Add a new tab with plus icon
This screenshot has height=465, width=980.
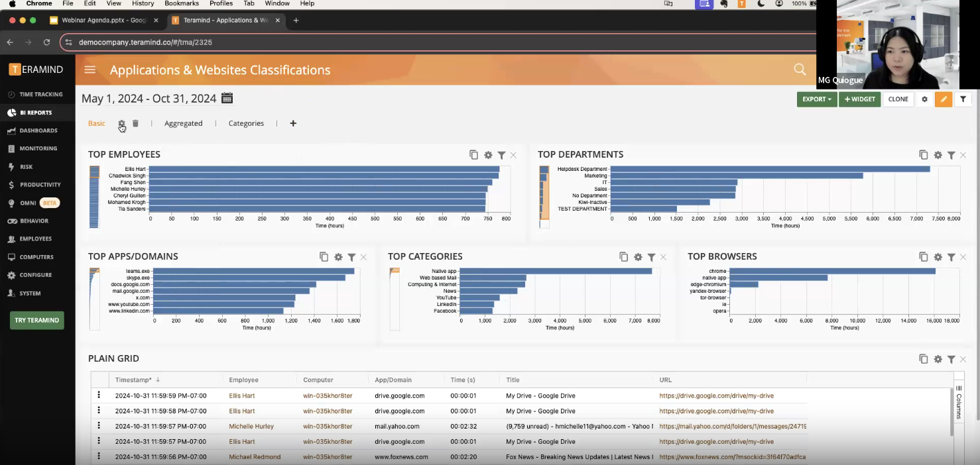tap(293, 123)
